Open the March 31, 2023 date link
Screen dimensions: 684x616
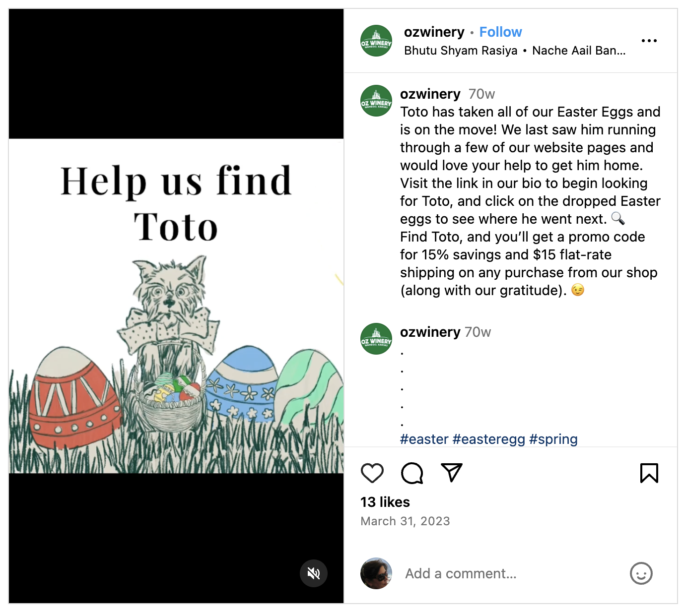point(405,521)
